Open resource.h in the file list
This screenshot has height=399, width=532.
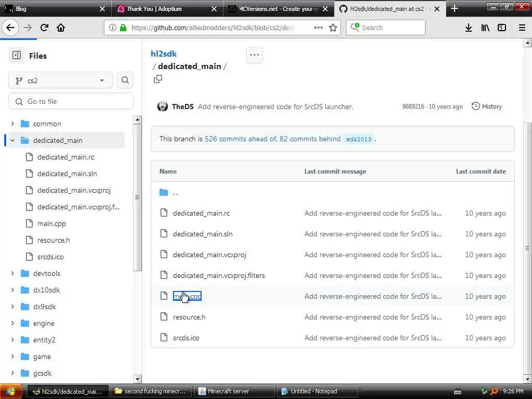(189, 317)
